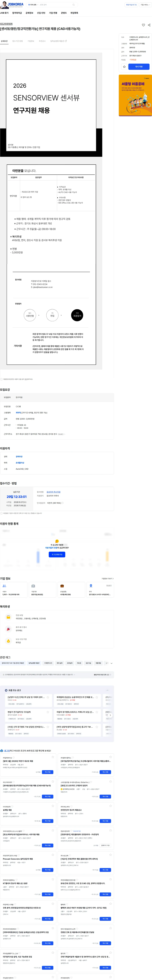The width and height of the screenshot is (152, 980).
Task: Open 신입·인턴 menu
Action: point(41,13)
